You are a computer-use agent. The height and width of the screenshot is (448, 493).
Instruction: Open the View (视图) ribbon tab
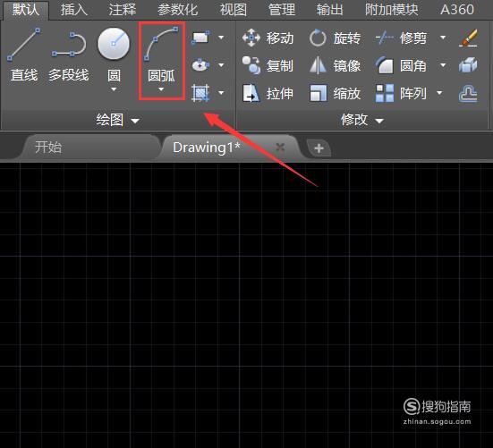pyautogui.click(x=234, y=10)
